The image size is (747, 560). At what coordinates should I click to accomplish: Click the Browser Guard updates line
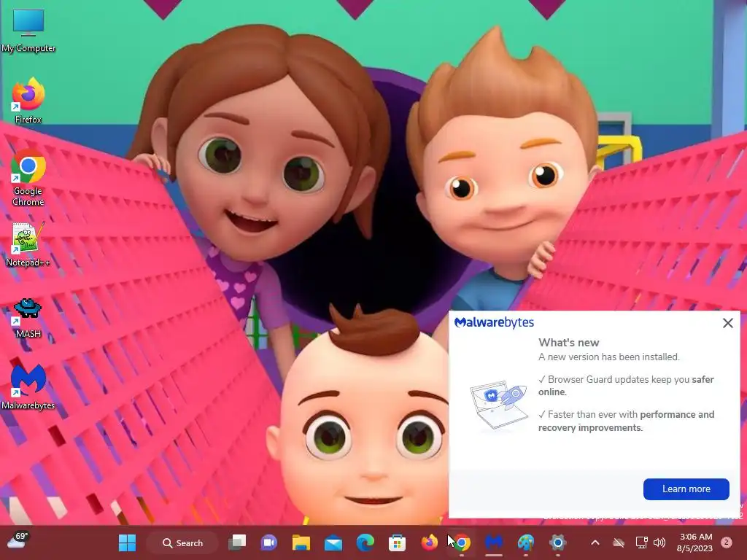626,386
